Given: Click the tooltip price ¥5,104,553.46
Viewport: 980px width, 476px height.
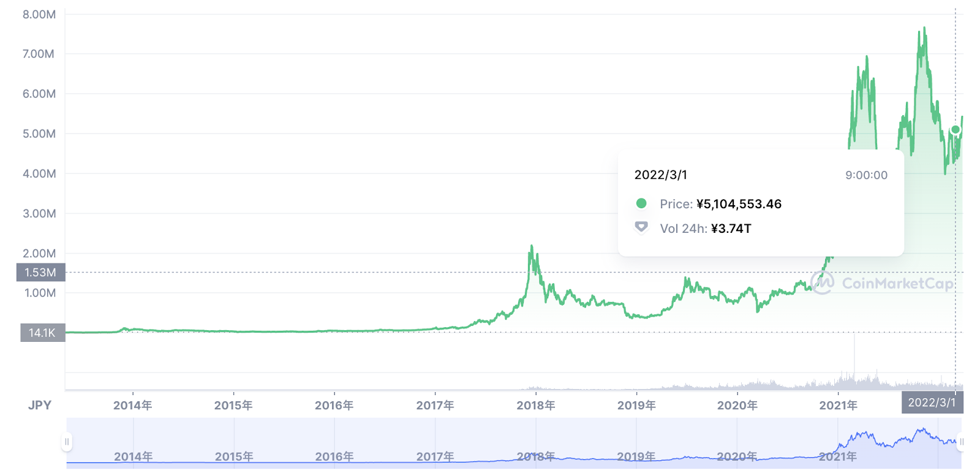Looking at the screenshot, I should click(739, 204).
